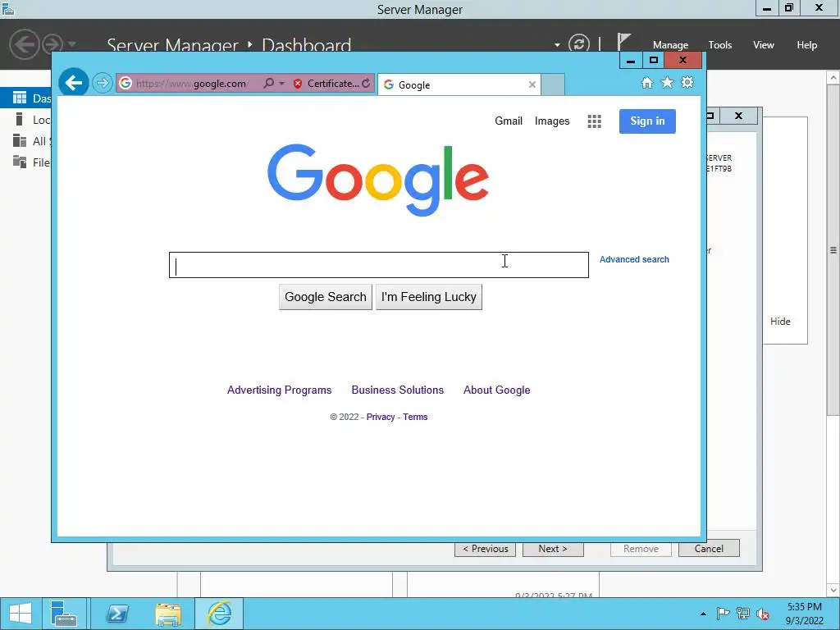Open the Tools menu
Screen dimensions: 840x630
[x=720, y=45]
